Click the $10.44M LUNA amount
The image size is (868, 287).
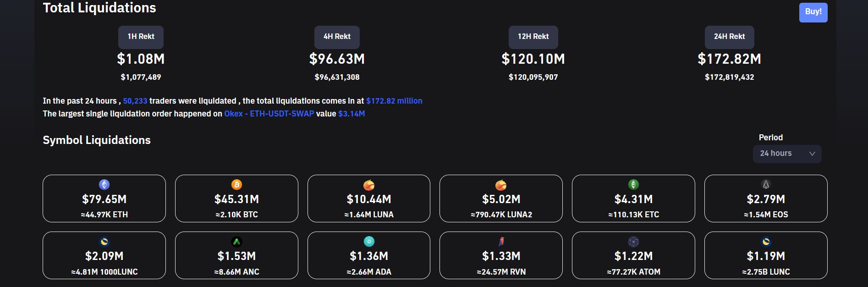coord(369,199)
